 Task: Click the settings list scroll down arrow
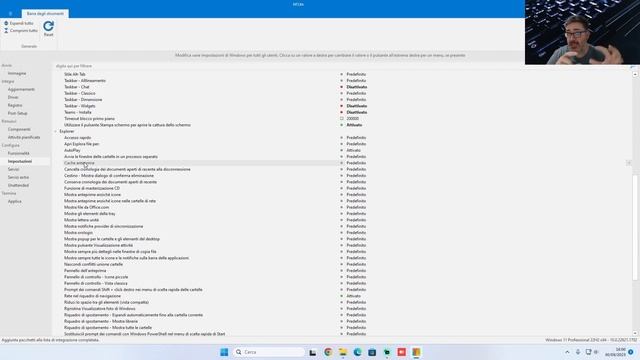pyautogui.click(x=635, y=333)
